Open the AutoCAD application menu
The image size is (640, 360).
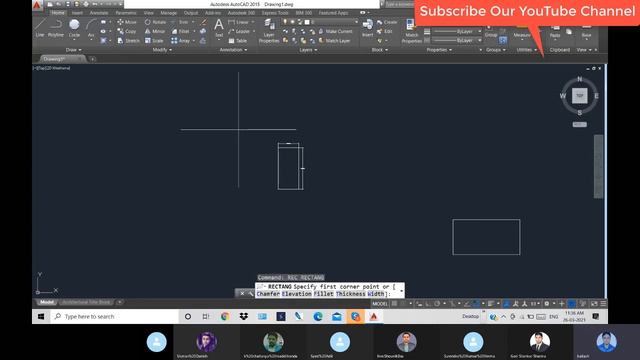tap(37, 5)
